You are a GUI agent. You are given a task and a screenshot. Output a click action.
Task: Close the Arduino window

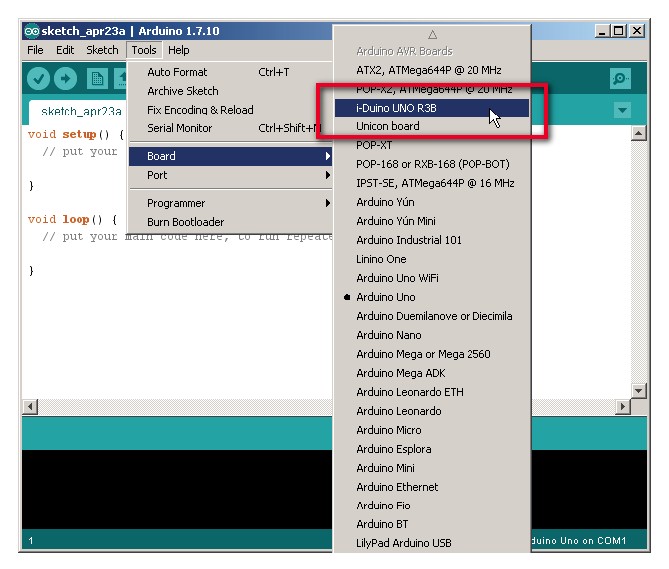tap(637, 31)
